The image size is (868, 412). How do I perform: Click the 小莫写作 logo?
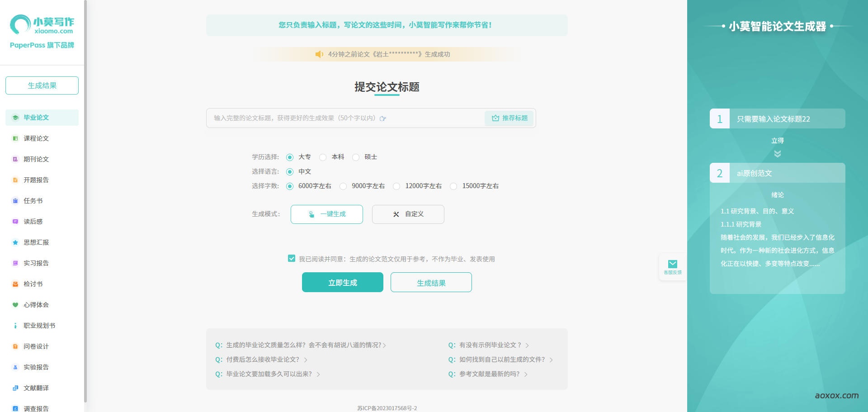coord(42,25)
